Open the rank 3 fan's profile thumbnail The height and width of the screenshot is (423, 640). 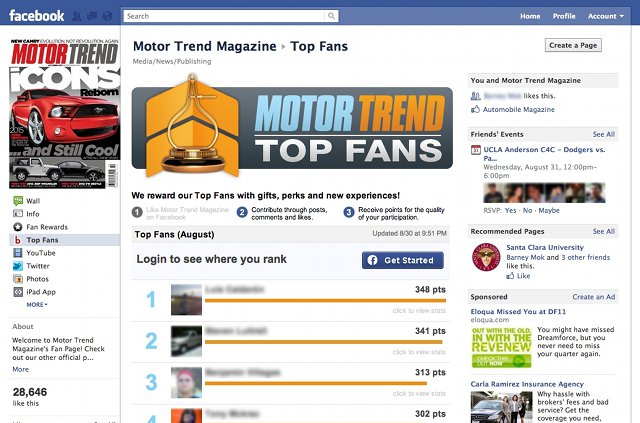click(187, 382)
